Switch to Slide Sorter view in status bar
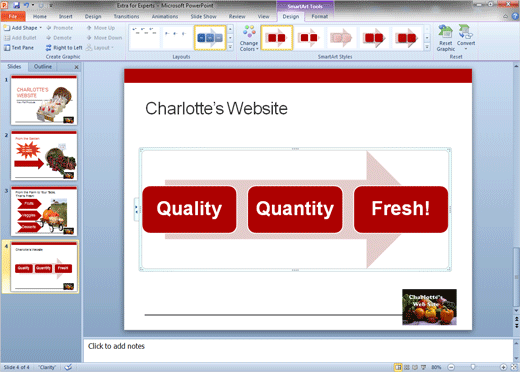This screenshot has height=372, width=520. [x=407, y=367]
